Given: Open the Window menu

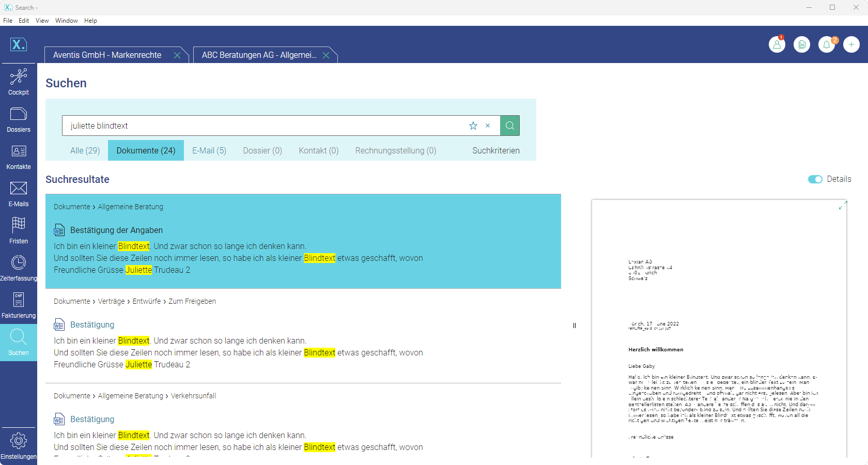Looking at the screenshot, I should [66, 21].
